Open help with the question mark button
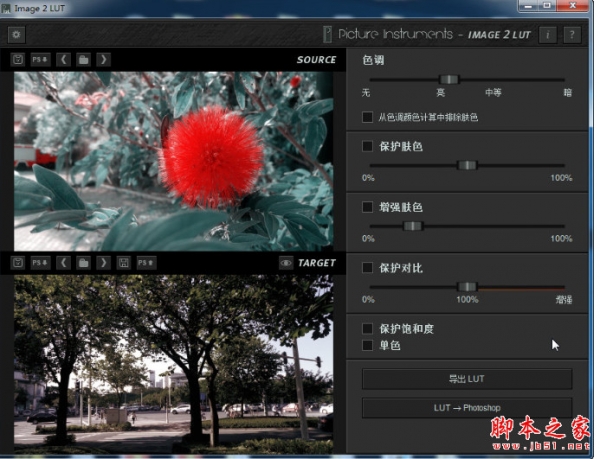This screenshot has width=600, height=459. click(x=571, y=34)
